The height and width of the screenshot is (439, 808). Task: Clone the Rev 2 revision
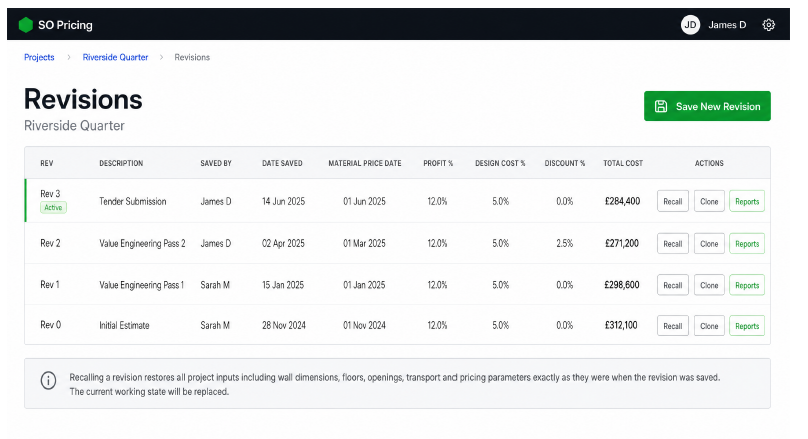tap(709, 244)
